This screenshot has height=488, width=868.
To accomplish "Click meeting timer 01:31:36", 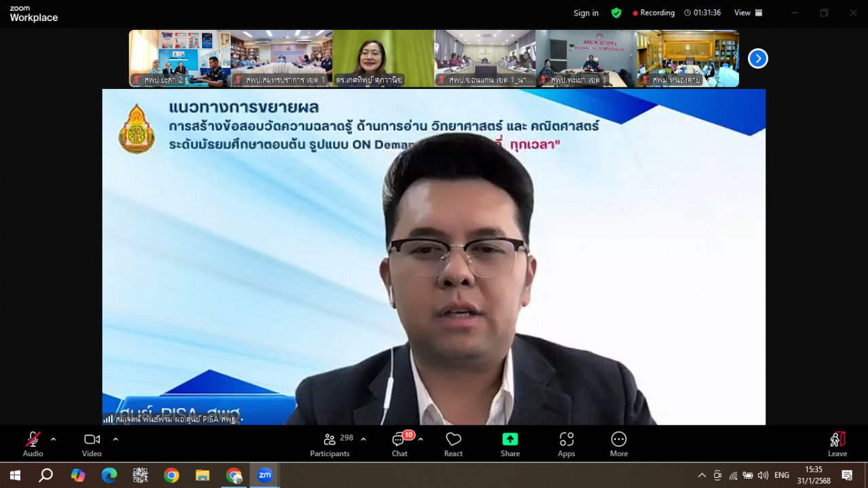I will pos(703,13).
